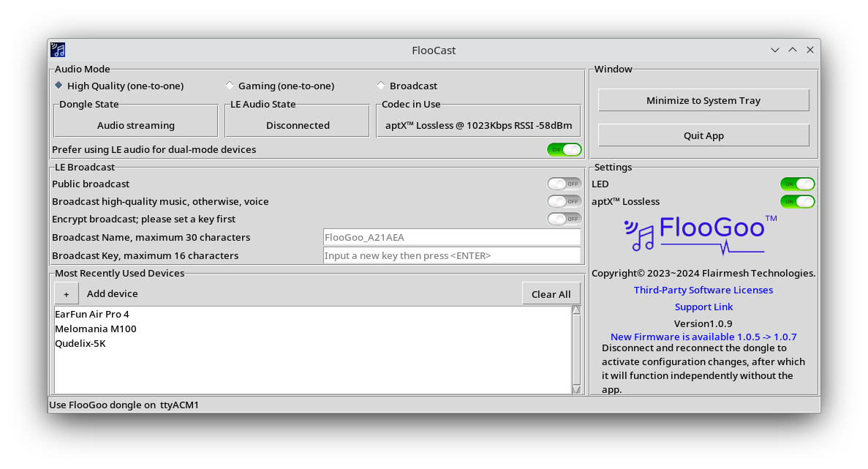The height and width of the screenshot is (469, 868).
Task: Clear all recently used devices
Action: 551,293
